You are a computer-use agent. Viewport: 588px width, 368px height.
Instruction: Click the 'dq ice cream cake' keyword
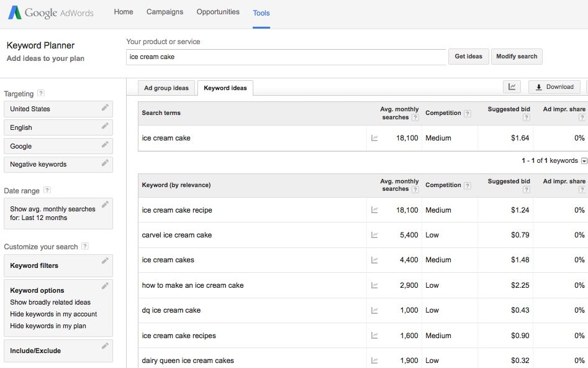(x=171, y=311)
